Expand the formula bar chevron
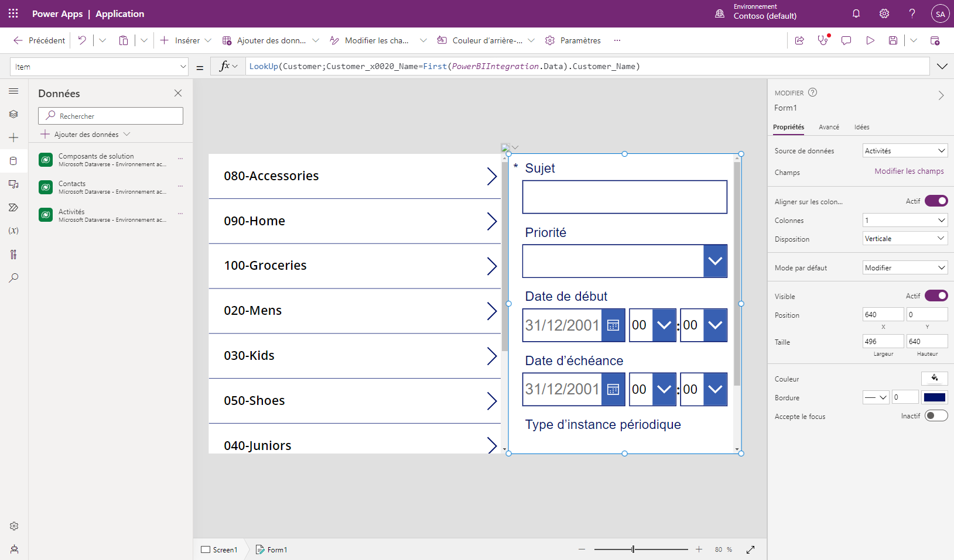Screen dimensions: 954x560 point(942,66)
